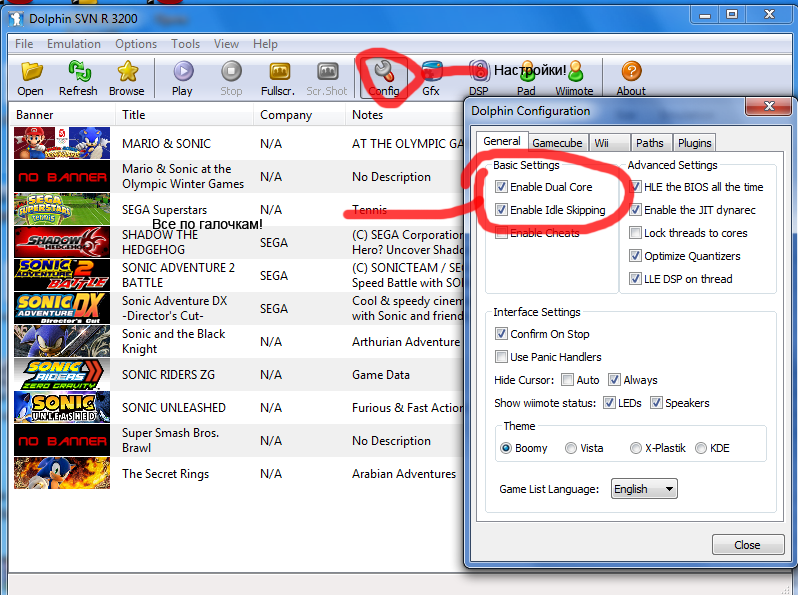This screenshot has width=798, height=595.
Task: Open the Emulation menu
Action: [74, 44]
